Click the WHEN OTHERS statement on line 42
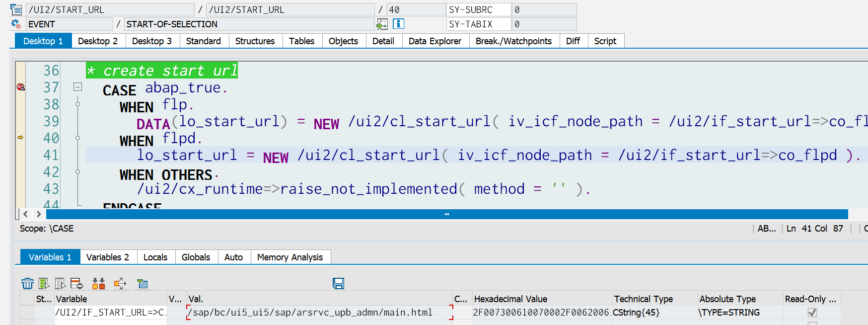Image resolution: width=868 pixels, height=325 pixels. click(168, 175)
